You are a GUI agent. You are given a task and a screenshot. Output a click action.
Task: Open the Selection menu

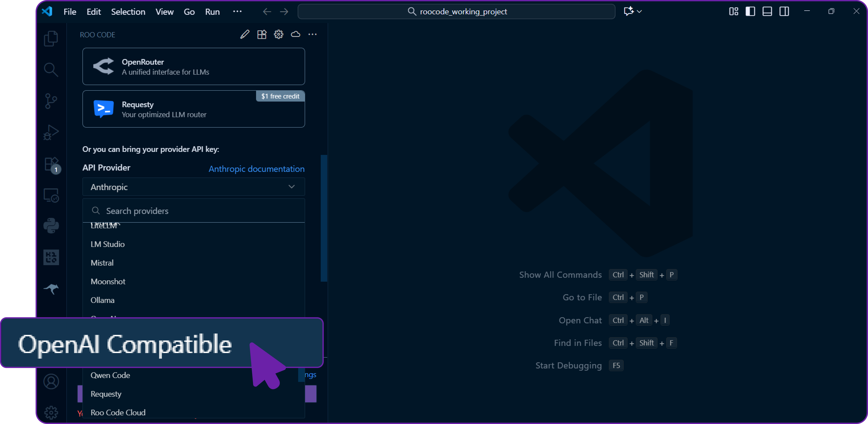[128, 12]
